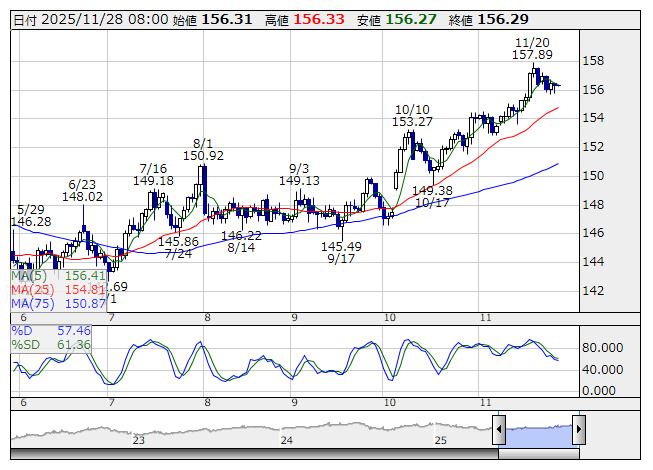The height and width of the screenshot is (470, 653).
Task: Click the right range handle arrow in navigator
Action: (x=577, y=430)
